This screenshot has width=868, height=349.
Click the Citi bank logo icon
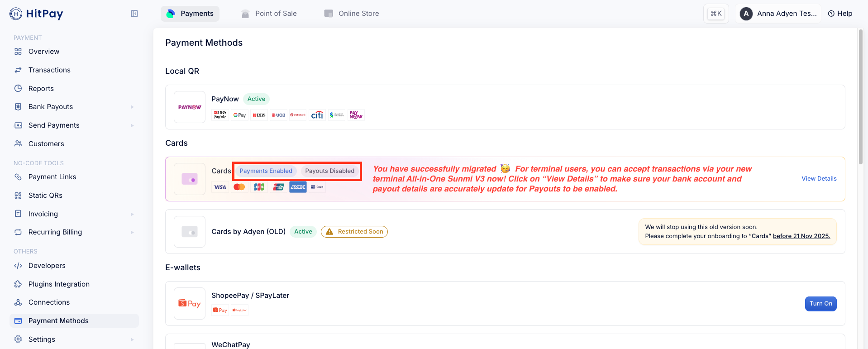pos(317,115)
